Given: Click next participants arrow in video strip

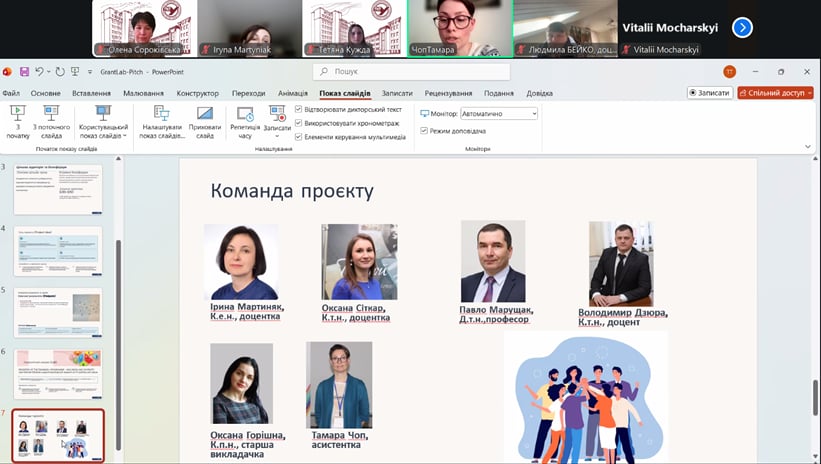Looking at the screenshot, I should [x=742, y=28].
